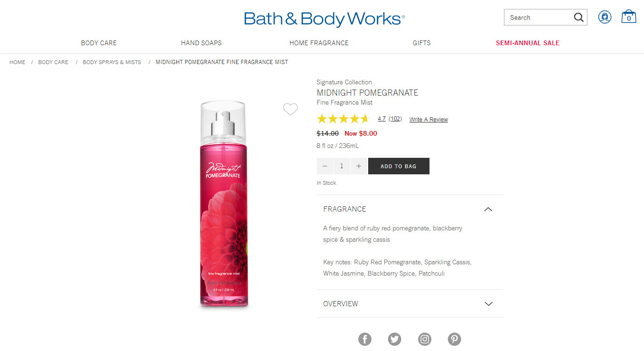Open the Body Care menu
The height and width of the screenshot is (351, 644).
tap(99, 43)
